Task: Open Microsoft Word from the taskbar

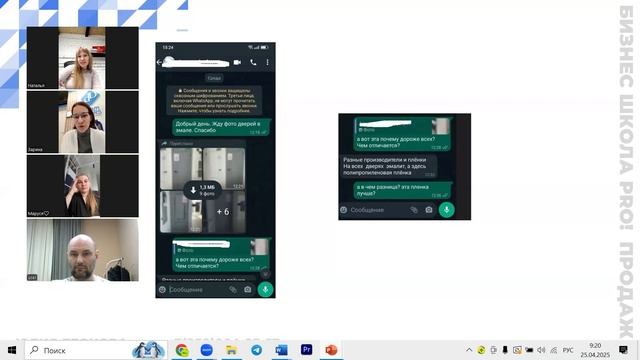Action: (282, 350)
